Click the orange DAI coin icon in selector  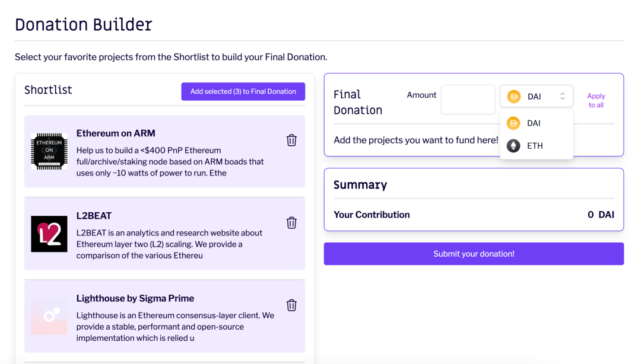tap(514, 97)
